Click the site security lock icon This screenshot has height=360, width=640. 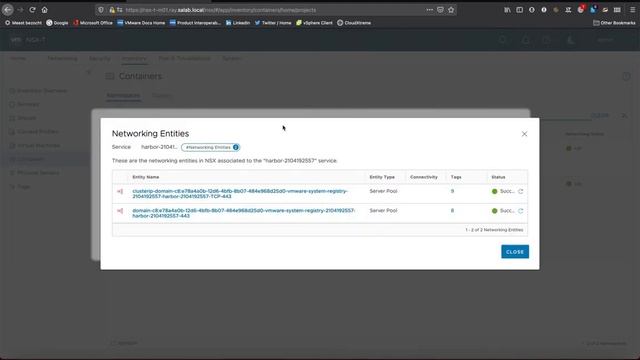pos(112,10)
